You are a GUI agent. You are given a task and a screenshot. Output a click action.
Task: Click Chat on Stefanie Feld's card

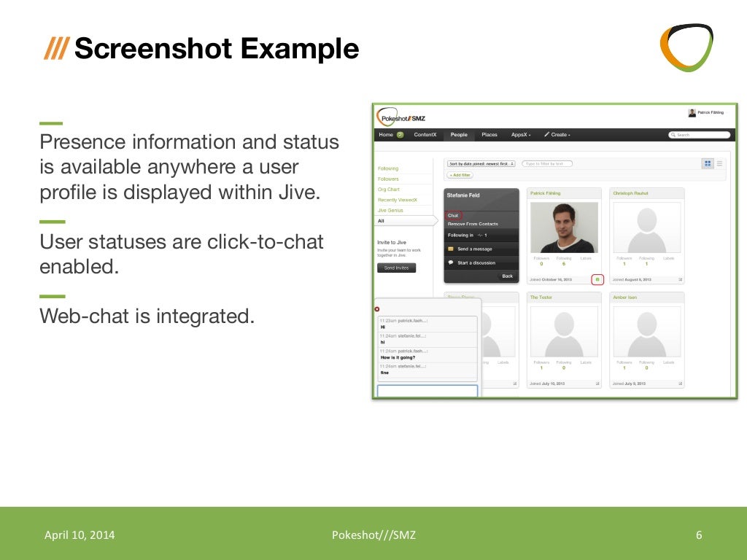(453, 216)
